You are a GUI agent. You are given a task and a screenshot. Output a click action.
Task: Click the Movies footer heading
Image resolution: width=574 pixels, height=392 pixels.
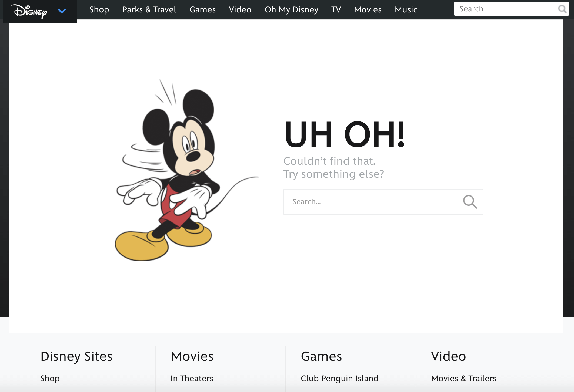pos(192,356)
